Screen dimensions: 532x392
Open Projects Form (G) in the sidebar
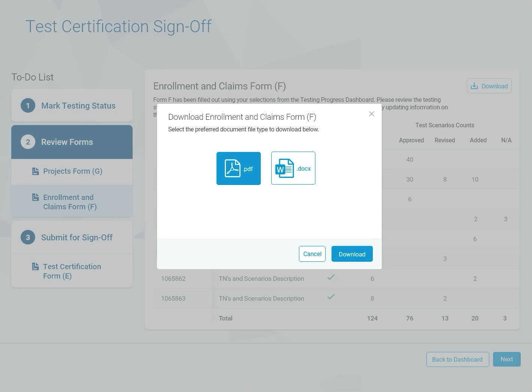tap(73, 171)
